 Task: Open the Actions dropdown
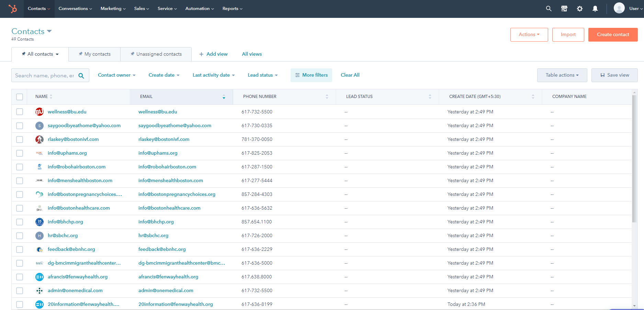(529, 35)
